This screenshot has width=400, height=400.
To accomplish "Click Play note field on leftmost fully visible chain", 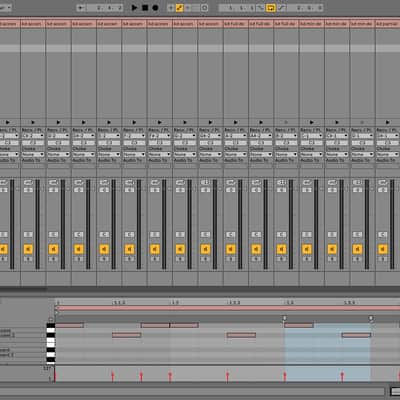I will coord(33,143).
